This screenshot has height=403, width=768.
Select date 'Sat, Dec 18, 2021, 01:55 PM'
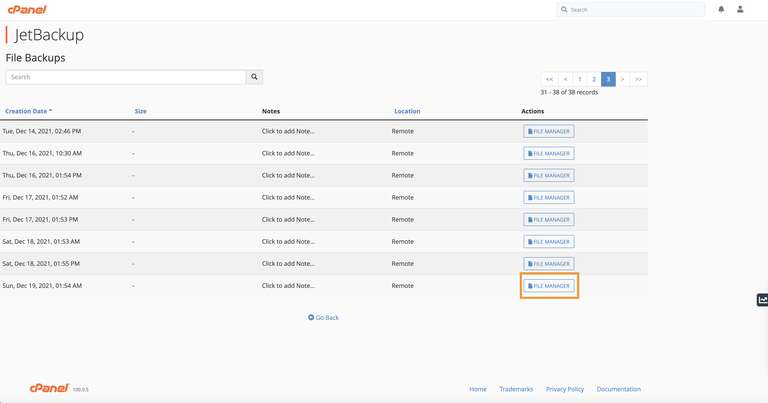pyautogui.click(x=41, y=263)
